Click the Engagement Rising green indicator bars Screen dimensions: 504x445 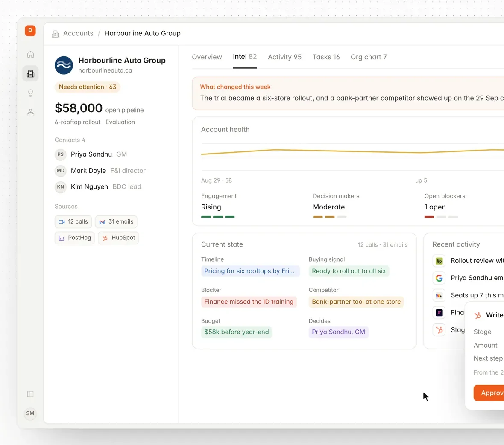218,217
